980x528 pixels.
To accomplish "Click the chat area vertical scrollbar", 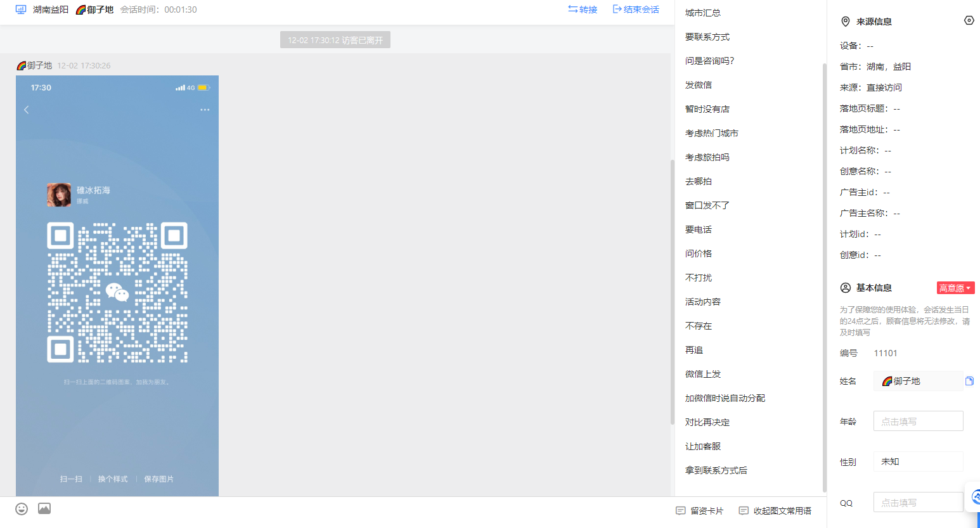I will point(672,292).
